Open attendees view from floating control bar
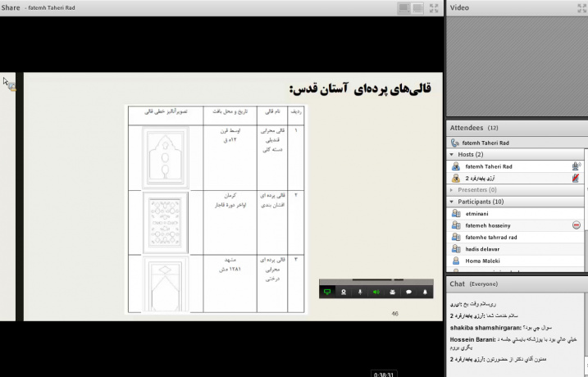The height and width of the screenshot is (377, 588). pos(393,292)
